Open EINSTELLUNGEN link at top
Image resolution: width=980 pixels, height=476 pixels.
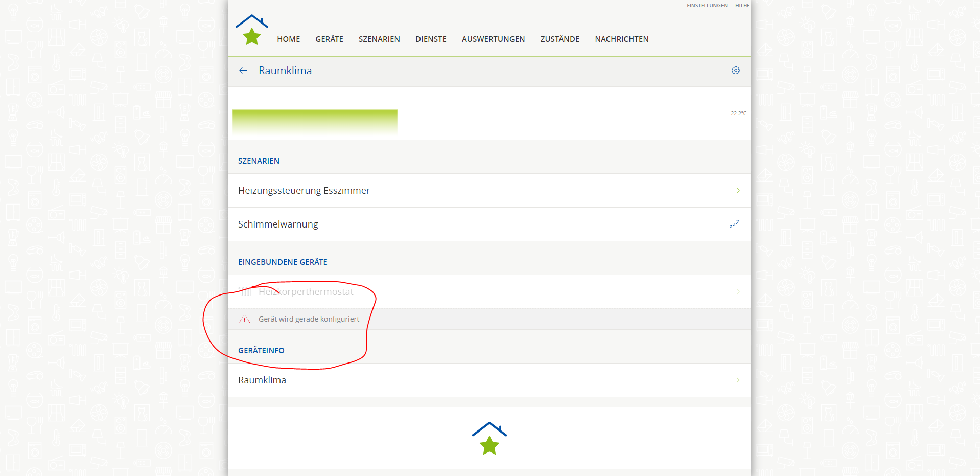[x=707, y=6]
